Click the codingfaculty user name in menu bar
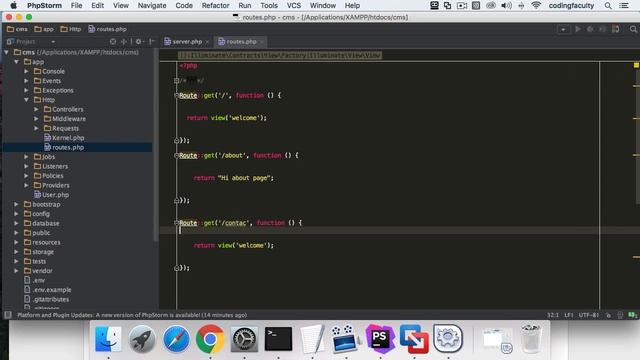Image resolution: width=640 pixels, height=360 pixels. coord(571,5)
